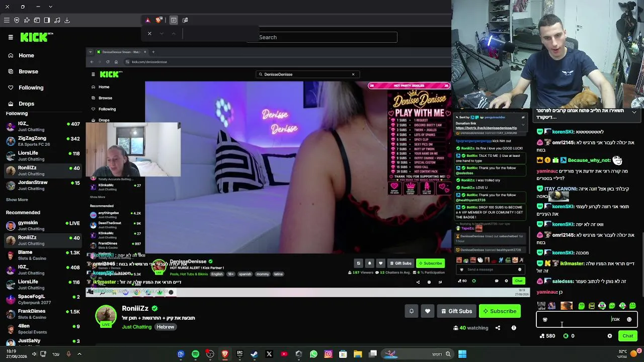This screenshot has width=644, height=362.
Task: Open Spotify from taskbar
Action: click(195, 354)
